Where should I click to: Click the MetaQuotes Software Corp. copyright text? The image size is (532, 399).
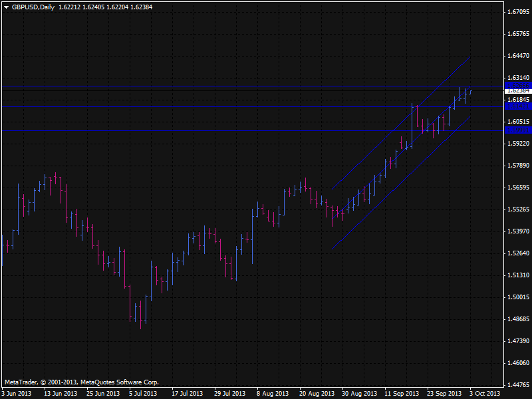[x=120, y=382]
